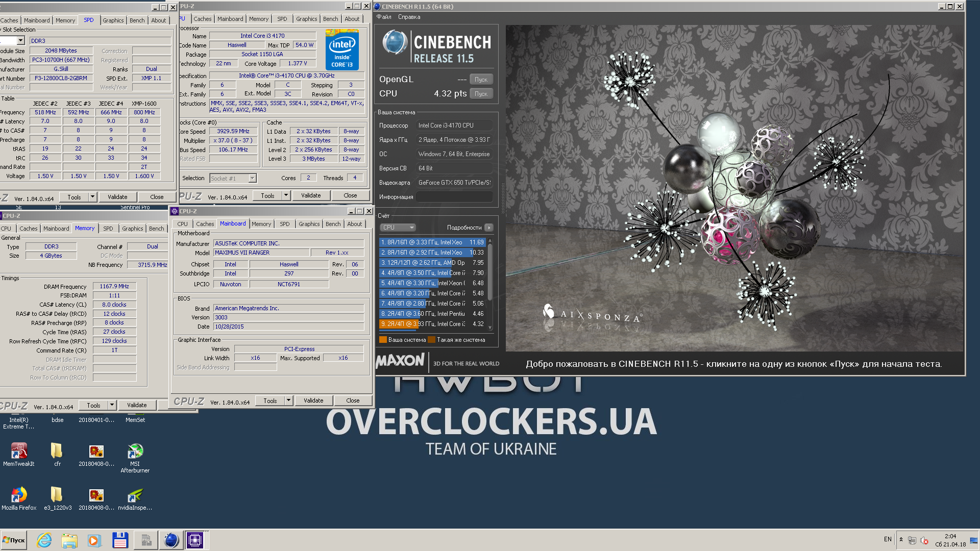Expand the Tools arrow in the CPU-Z processor window
The height and width of the screenshot is (551, 980).
[286, 195]
